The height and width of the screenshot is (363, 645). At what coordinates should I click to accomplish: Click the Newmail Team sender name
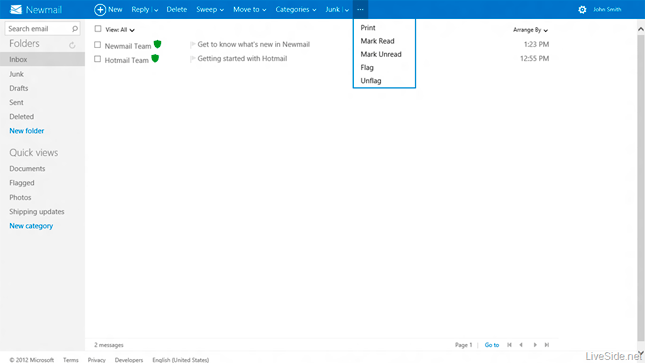point(128,46)
